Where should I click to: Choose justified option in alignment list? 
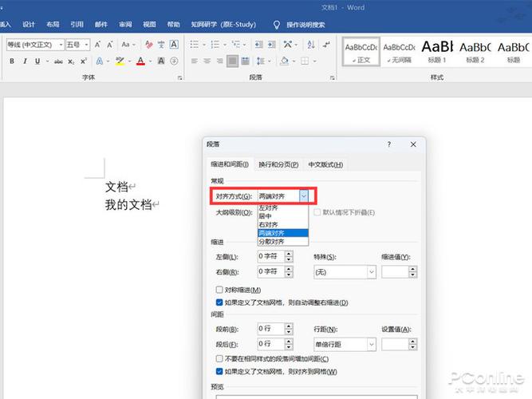coord(283,233)
